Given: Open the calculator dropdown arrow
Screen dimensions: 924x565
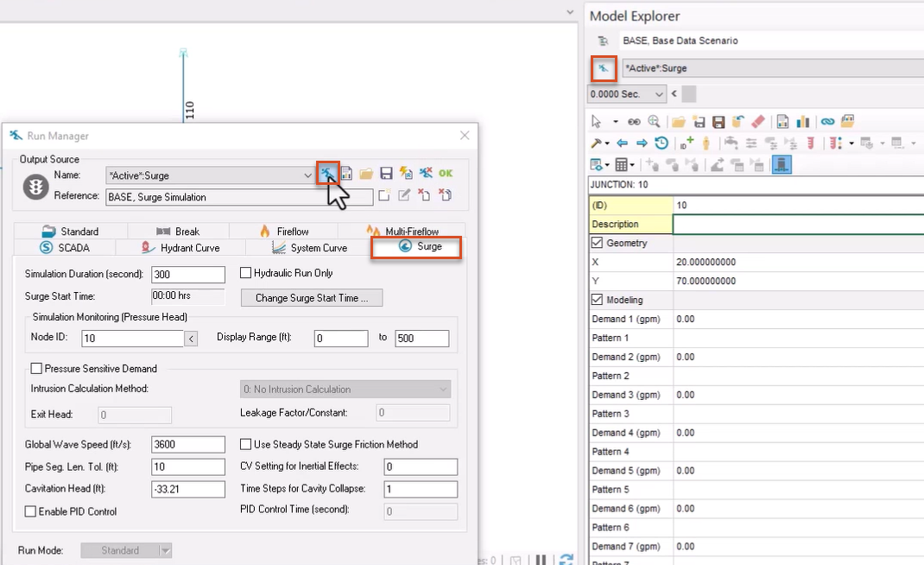Looking at the screenshot, I should coord(632,165).
